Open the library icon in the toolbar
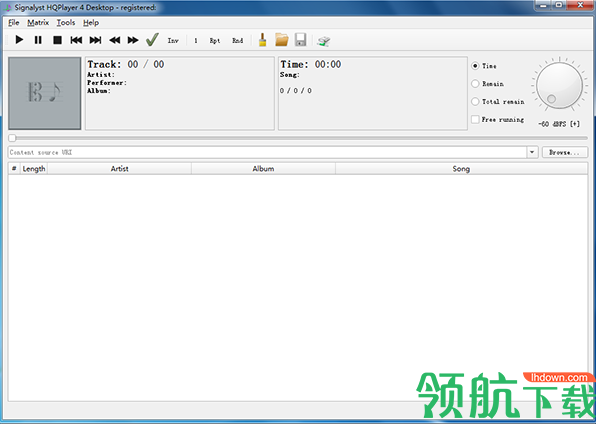Image resolution: width=596 pixels, height=425 pixels. [x=324, y=41]
